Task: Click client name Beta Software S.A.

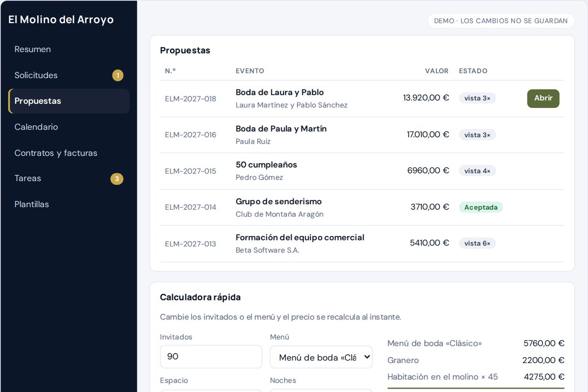Action: (x=268, y=250)
